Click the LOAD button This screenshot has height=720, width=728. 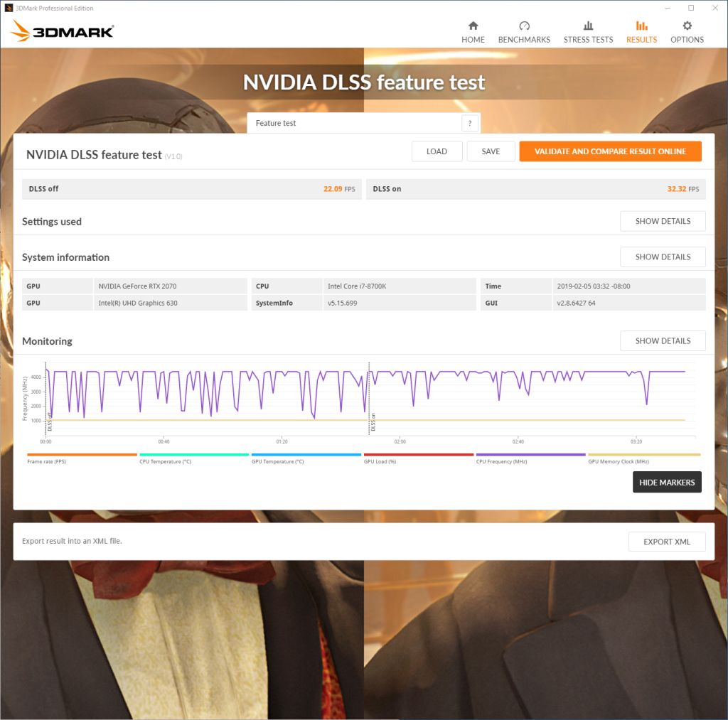[x=437, y=151]
